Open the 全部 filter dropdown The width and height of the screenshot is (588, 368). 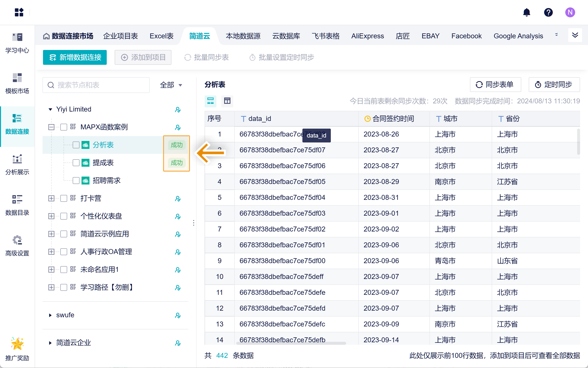coord(171,85)
